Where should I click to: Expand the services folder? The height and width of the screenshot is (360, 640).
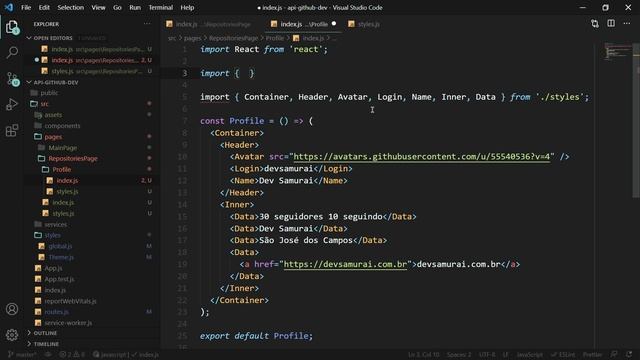point(56,224)
